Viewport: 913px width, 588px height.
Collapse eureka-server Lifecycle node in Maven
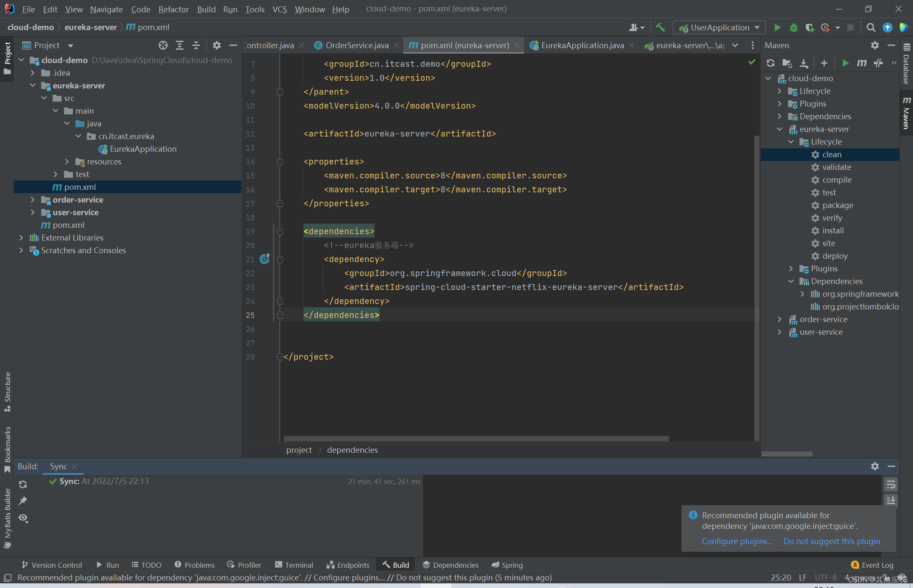point(791,142)
